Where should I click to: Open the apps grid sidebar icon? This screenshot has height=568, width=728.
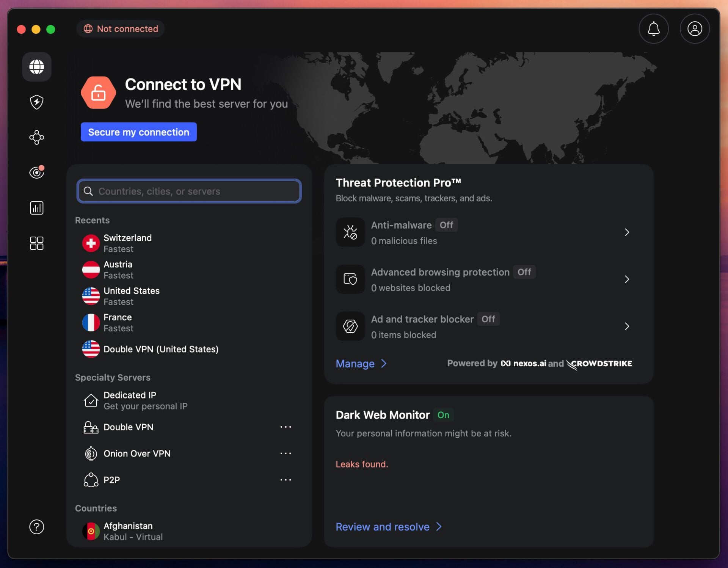click(x=36, y=243)
